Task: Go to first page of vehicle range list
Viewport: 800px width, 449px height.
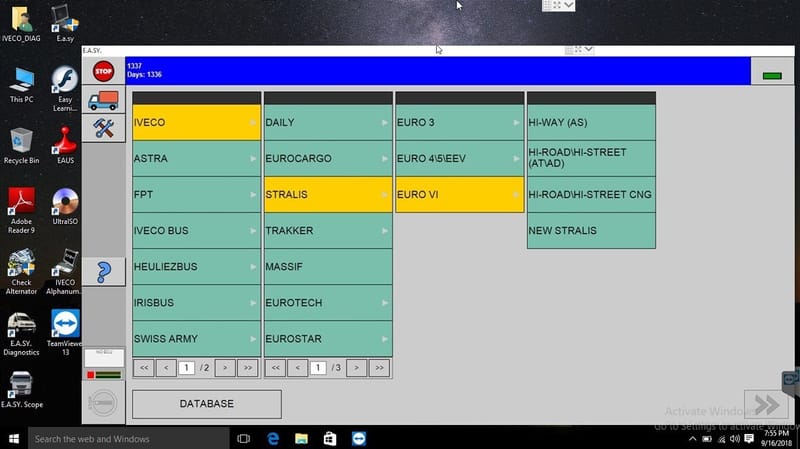Action: [276, 368]
